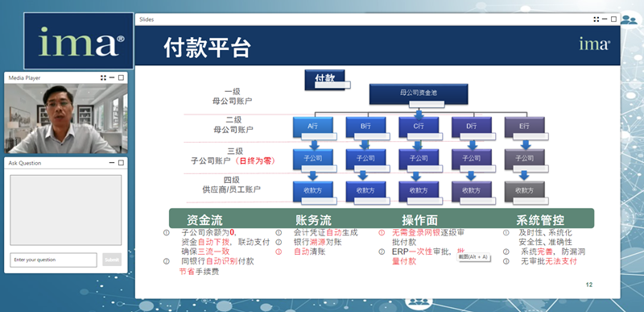This screenshot has height=312, width=644.
Task: Maximize the Media Player panel
Action: click(121, 77)
